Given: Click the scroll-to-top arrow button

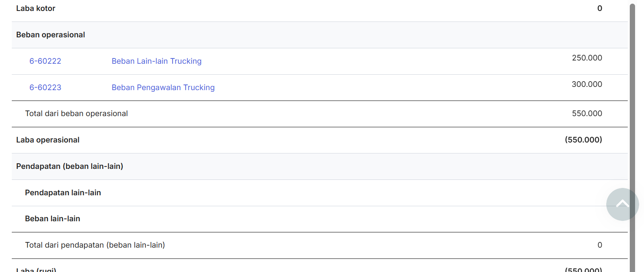Looking at the screenshot, I should point(622,204).
